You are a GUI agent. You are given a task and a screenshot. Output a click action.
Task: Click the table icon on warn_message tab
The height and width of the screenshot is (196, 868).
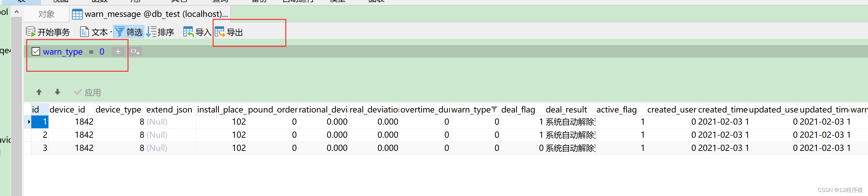(x=77, y=14)
